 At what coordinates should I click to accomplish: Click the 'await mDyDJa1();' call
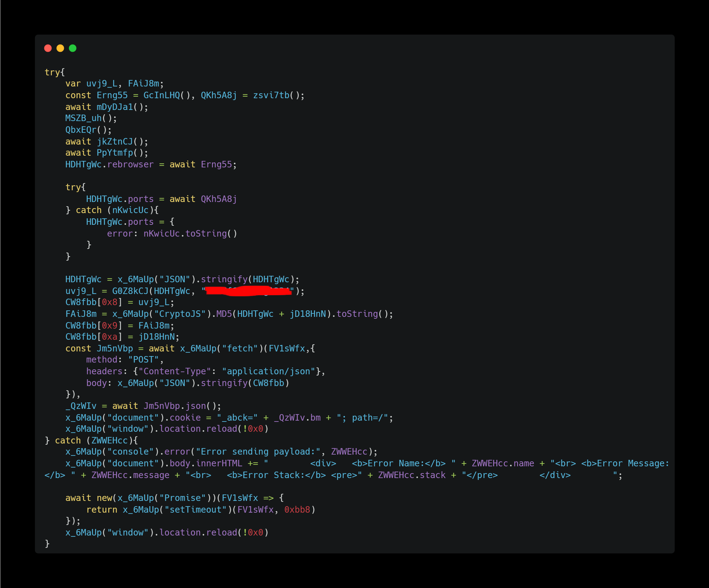107,107
